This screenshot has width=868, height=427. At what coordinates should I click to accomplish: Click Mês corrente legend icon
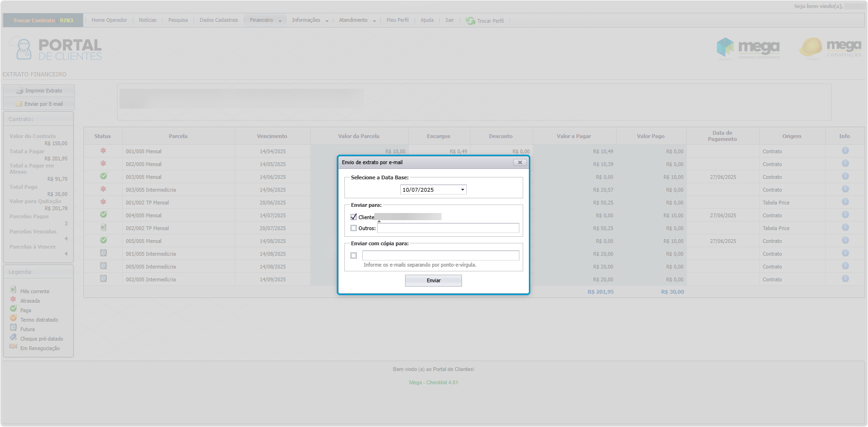[13, 289]
